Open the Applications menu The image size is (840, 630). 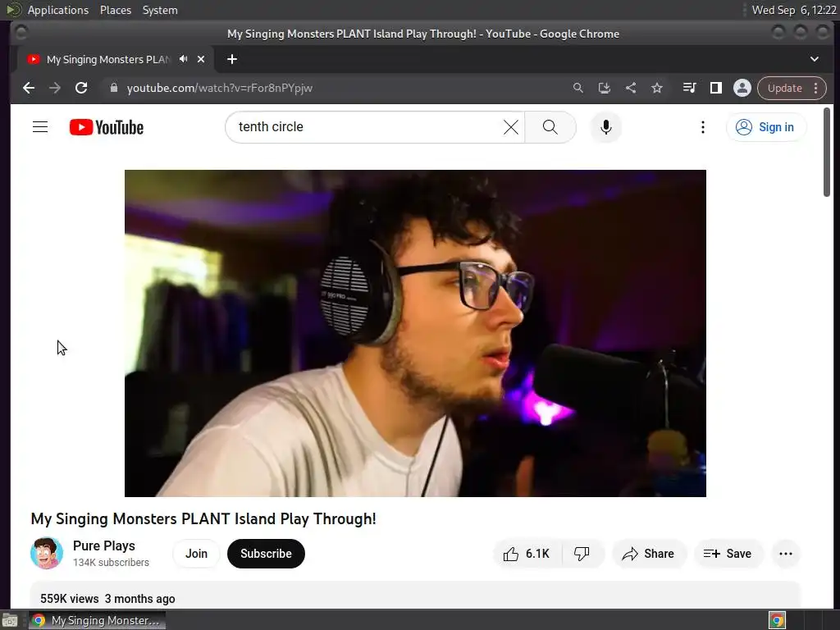(58, 10)
